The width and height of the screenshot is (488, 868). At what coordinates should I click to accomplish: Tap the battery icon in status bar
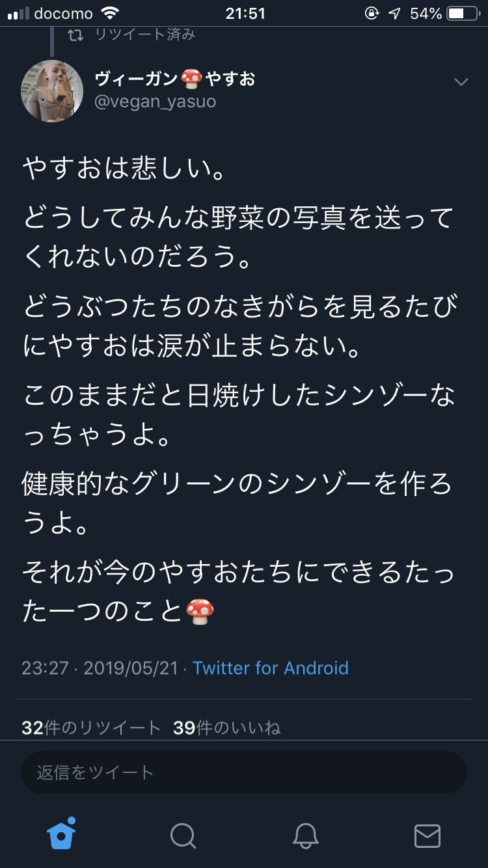pos(463,13)
